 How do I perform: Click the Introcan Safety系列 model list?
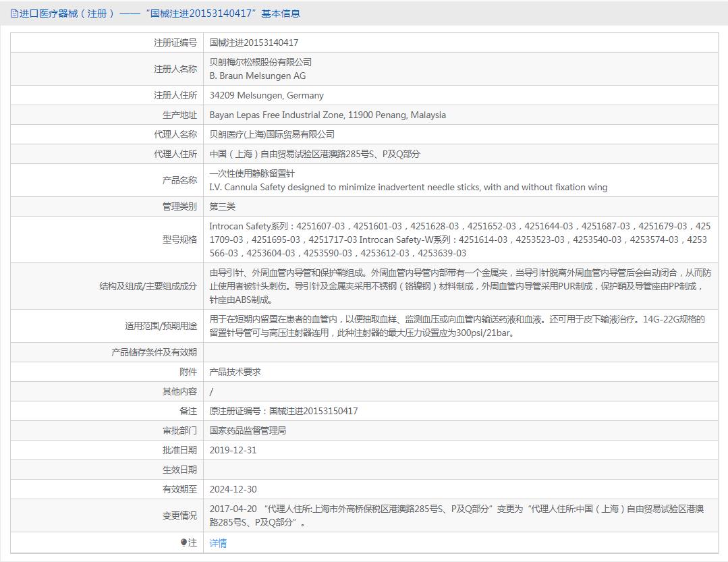(x=459, y=240)
